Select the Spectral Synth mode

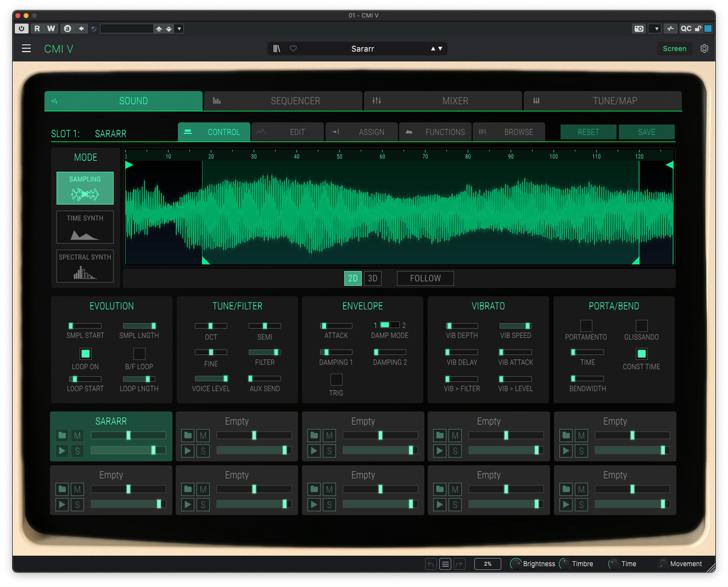84,266
